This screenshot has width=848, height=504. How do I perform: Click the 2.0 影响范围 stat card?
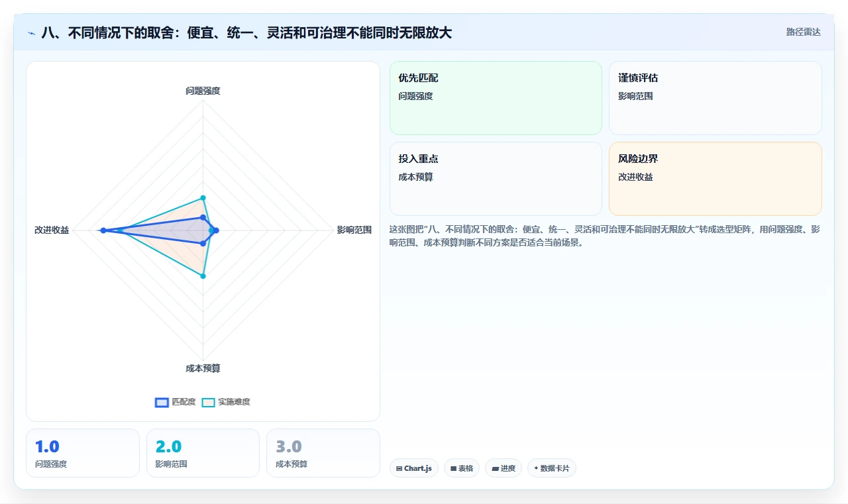[203, 453]
